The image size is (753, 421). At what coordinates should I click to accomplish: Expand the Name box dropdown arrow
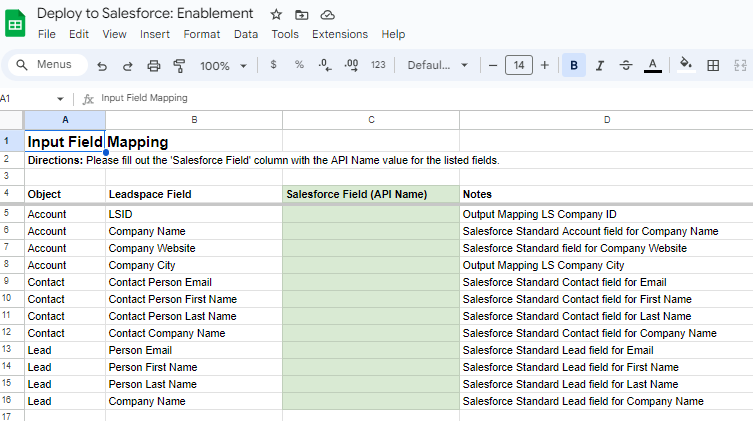point(60,99)
